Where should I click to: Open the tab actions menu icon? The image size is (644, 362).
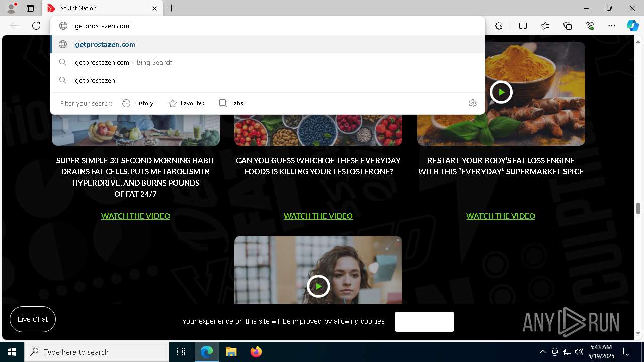tap(30, 8)
